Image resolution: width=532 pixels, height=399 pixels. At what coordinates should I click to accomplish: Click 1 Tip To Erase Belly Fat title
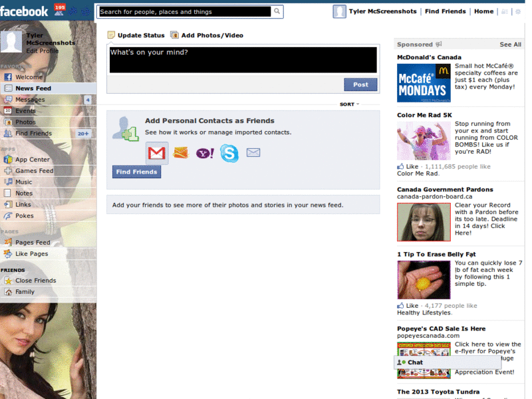[x=436, y=254]
